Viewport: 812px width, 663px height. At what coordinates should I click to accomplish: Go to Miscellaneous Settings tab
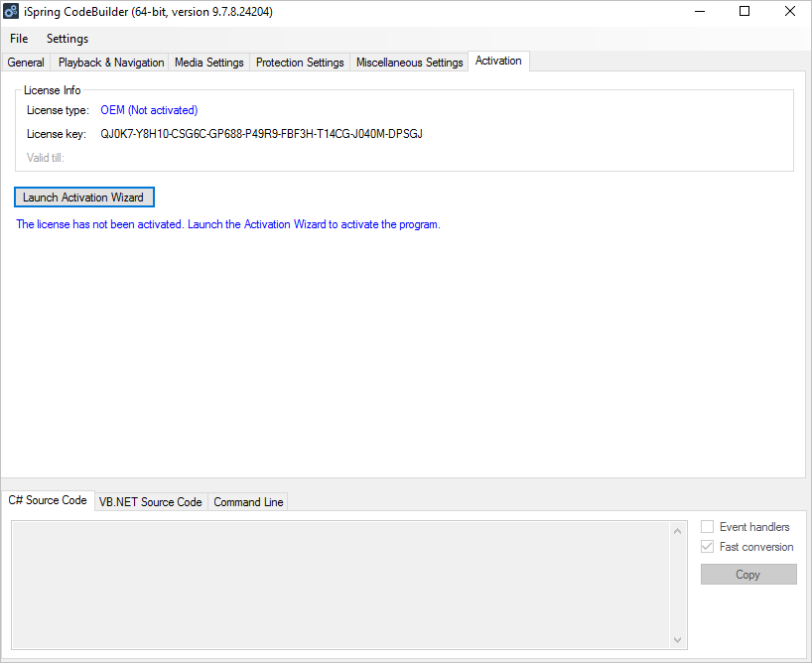tap(409, 63)
